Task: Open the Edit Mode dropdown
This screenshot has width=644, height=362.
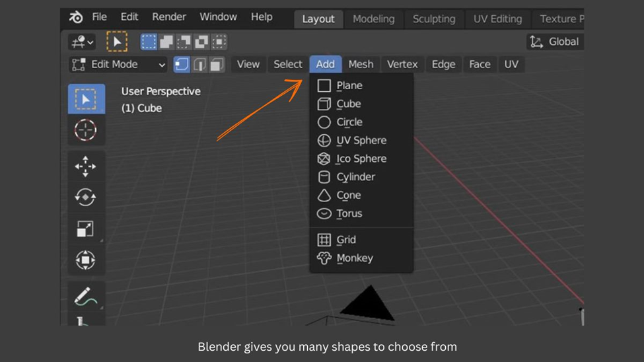Action: click(118, 65)
